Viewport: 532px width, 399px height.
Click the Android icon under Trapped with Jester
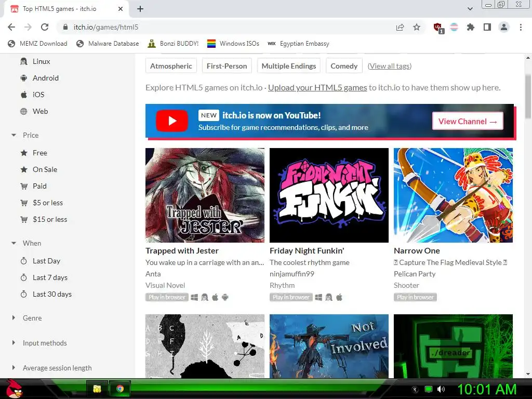(225, 297)
